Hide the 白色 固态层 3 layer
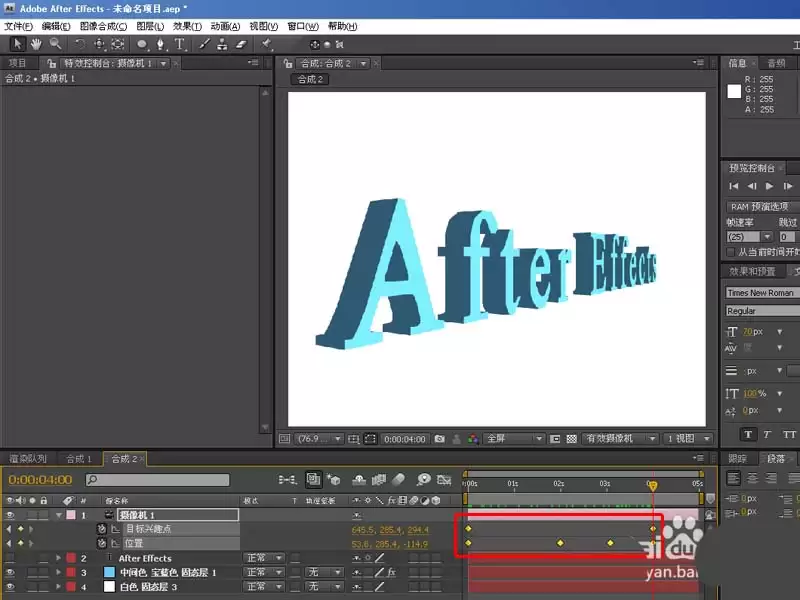This screenshot has height=600, width=800. pyautogui.click(x=10, y=587)
